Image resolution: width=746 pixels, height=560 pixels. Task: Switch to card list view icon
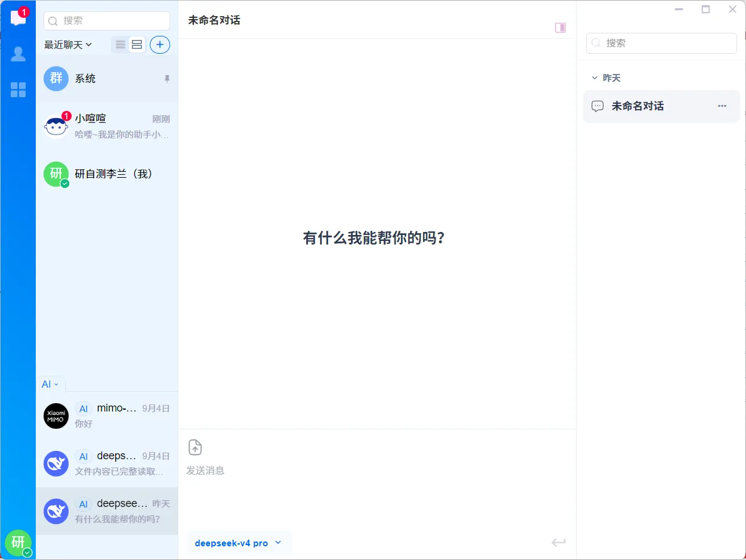(x=137, y=45)
